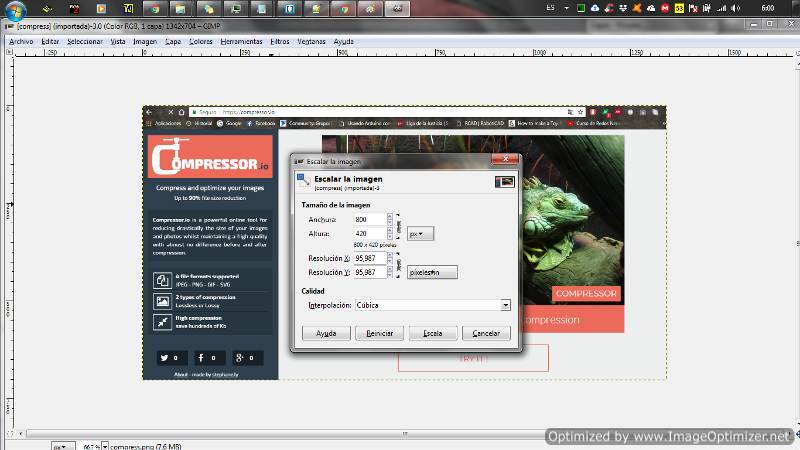The height and width of the screenshot is (450, 800).
Task: Open the Herramientas menu
Action: point(241,41)
